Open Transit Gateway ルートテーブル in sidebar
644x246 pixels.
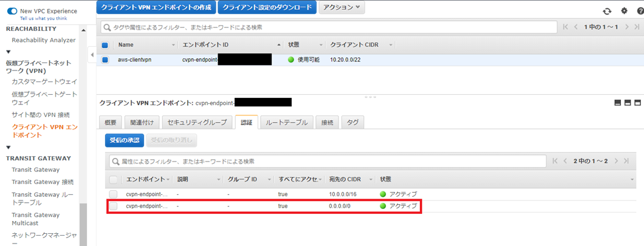tap(41, 199)
